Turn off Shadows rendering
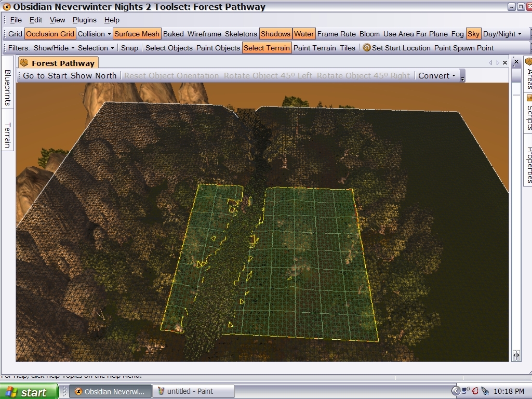The image size is (532, 399). pyautogui.click(x=275, y=34)
